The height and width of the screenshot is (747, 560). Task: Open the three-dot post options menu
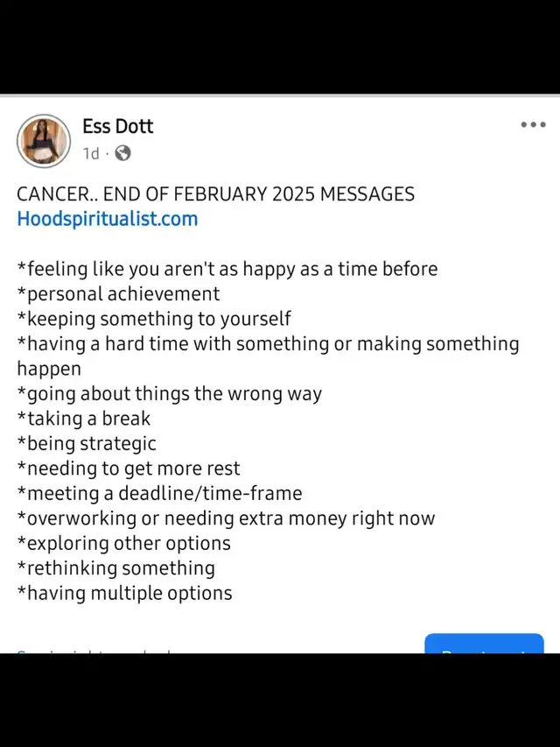(x=533, y=125)
